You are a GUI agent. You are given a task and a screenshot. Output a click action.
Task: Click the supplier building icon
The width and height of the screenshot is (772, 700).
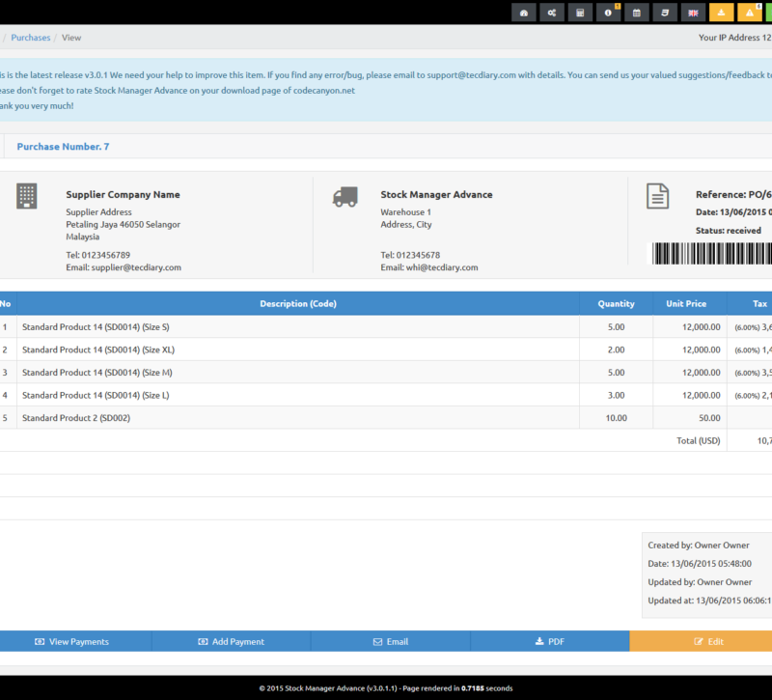27,196
